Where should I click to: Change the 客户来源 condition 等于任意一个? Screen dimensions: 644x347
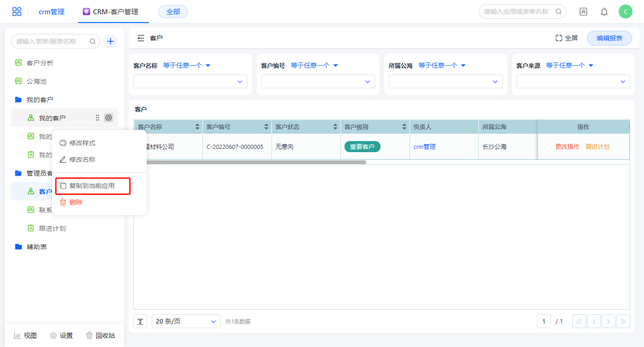pyautogui.click(x=569, y=65)
